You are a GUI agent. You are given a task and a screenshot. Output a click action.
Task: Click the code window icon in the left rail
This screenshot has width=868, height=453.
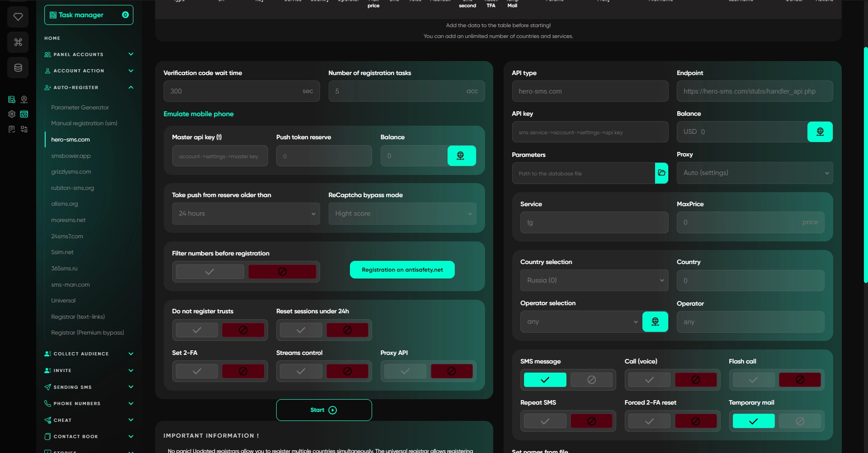24,114
